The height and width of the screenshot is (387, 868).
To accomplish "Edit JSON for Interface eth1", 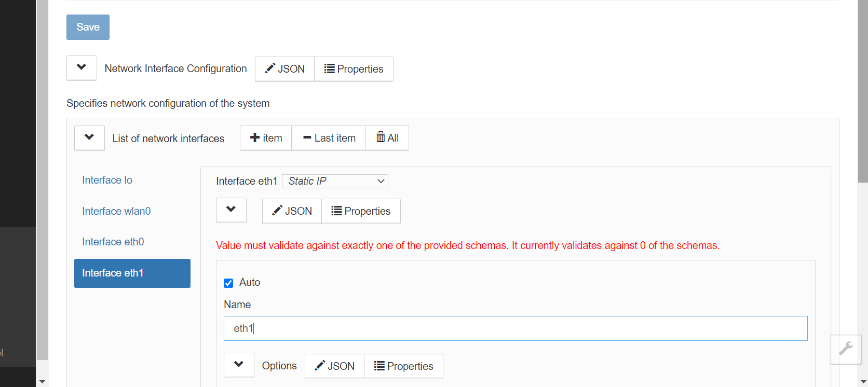I will [x=292, y=211].
